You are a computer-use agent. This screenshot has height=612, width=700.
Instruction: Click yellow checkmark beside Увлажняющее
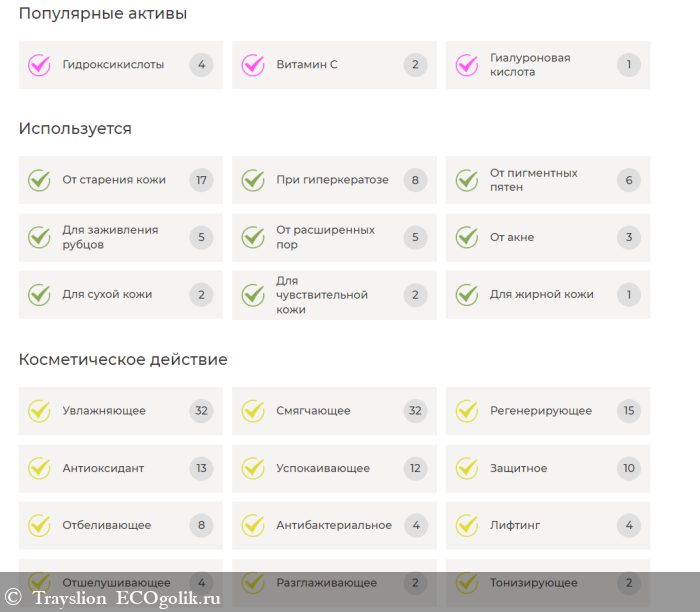click(39, 411)
